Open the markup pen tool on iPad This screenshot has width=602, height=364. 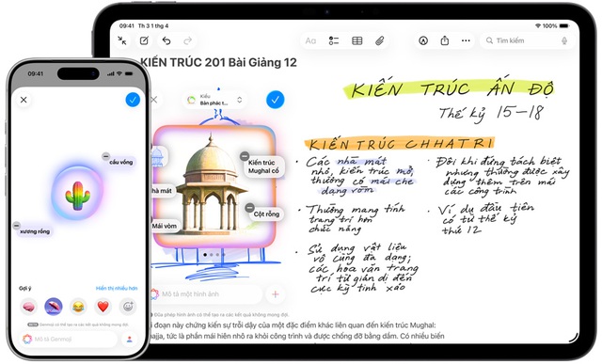pos(423,40)
